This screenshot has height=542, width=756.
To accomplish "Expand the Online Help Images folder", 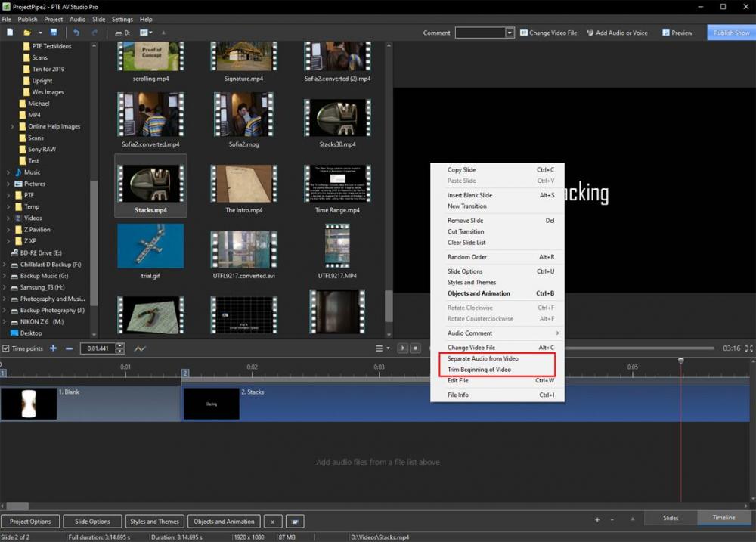I will pos(13,126).
